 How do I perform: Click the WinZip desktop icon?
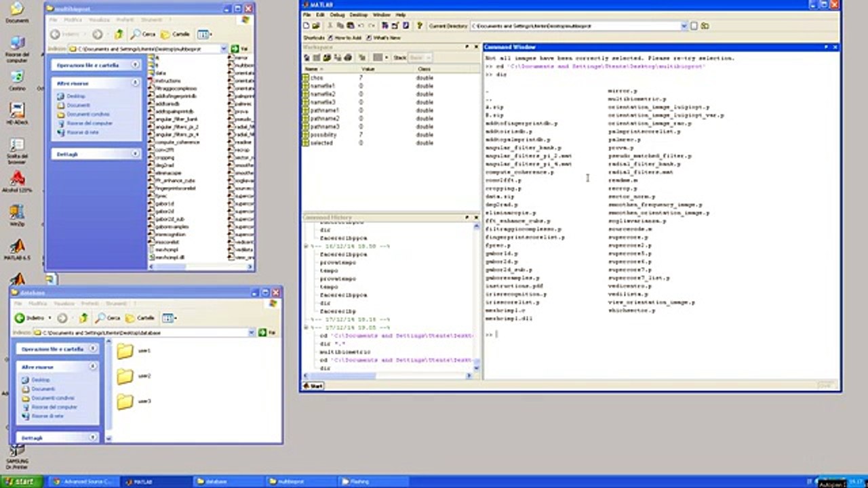click(17, 216)
